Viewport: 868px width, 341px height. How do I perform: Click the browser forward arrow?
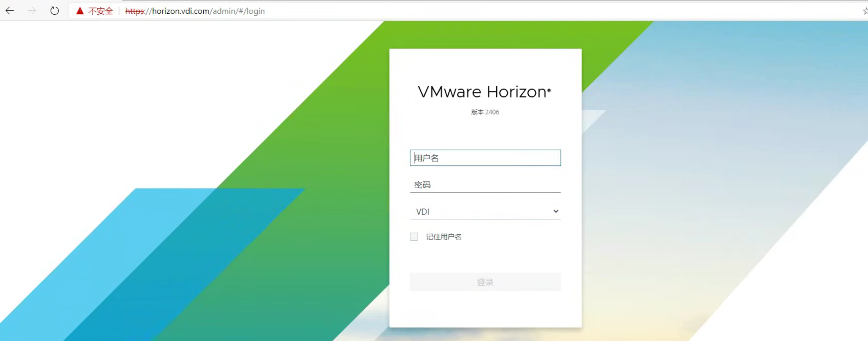pos(32,11)
